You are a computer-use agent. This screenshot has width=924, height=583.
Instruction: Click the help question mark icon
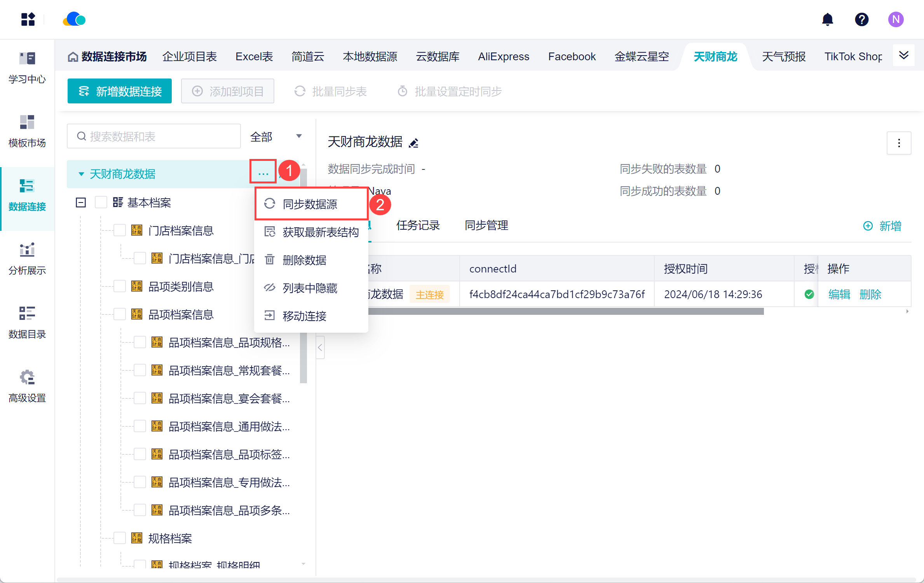tap(861, 19)
